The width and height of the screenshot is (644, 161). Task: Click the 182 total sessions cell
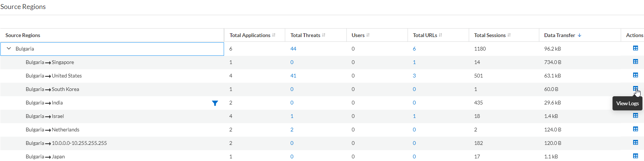tap(478, 143)
